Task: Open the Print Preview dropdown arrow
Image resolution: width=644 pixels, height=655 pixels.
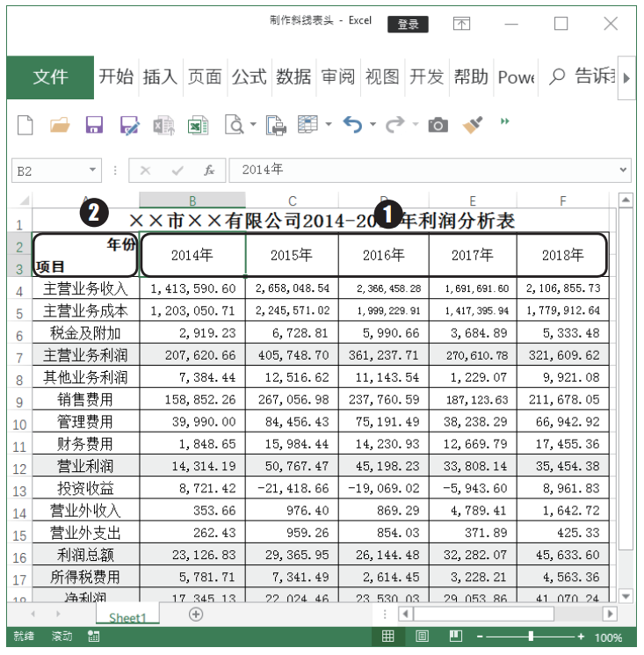Action: (253, 124)
